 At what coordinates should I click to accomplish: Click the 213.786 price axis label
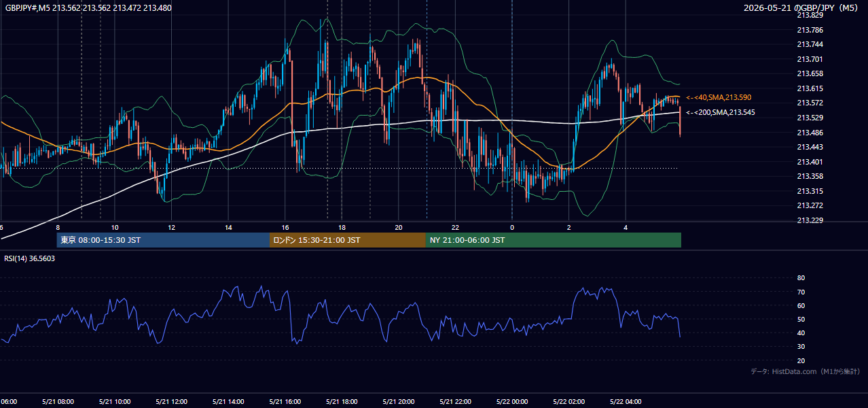click(x=810, y=30)
